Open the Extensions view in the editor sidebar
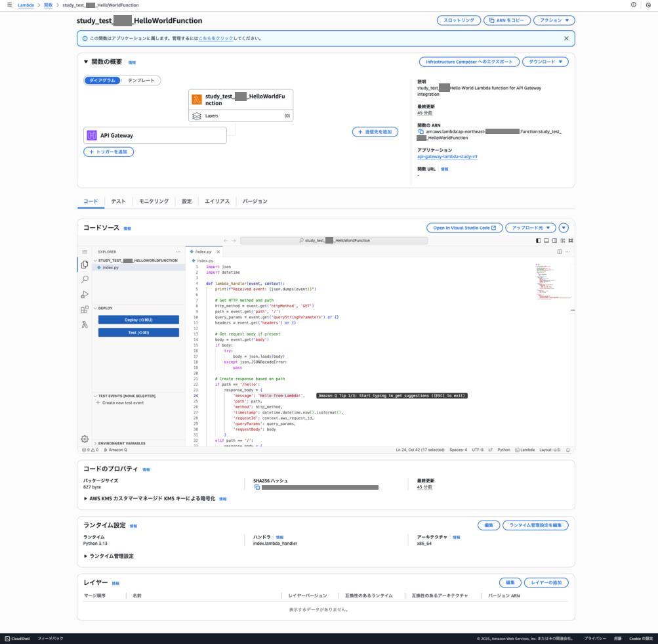 click(x=85, y=310)
